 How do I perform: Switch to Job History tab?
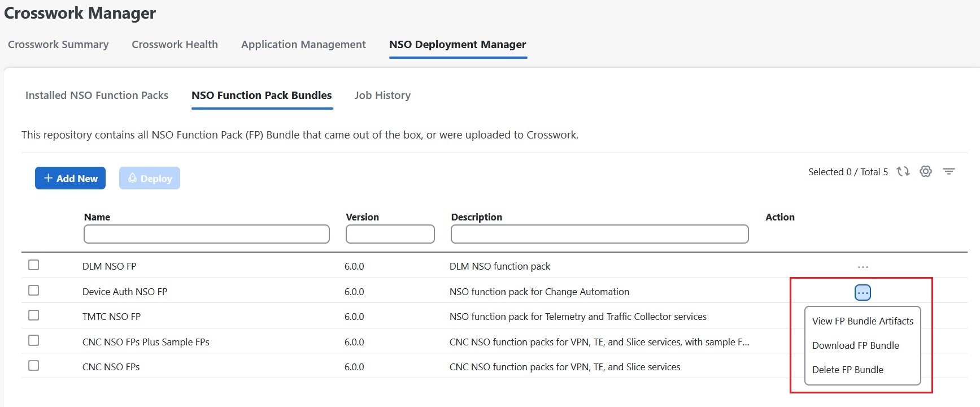pos(382,95)
